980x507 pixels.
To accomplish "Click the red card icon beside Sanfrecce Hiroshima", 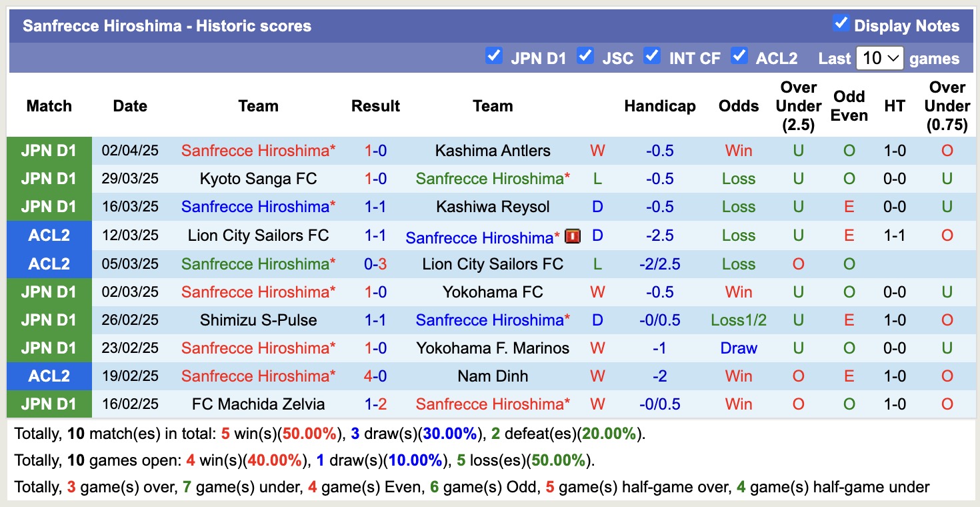I will (572, 235).
